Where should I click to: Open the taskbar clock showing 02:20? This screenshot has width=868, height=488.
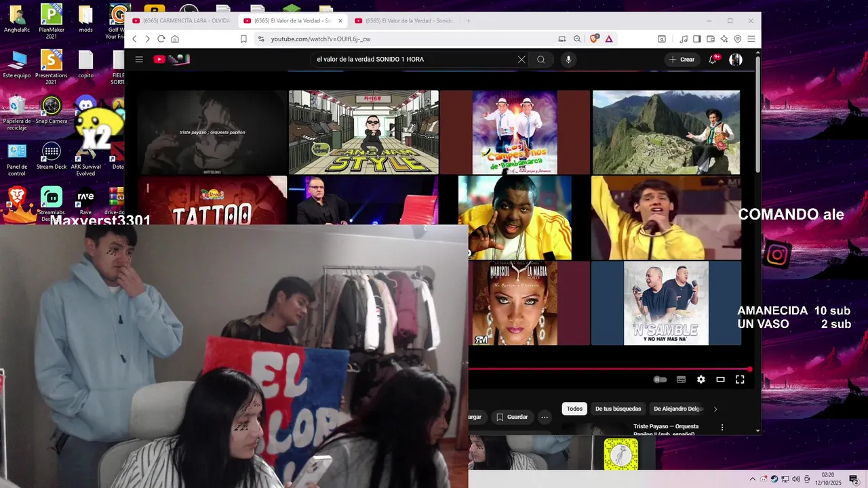[828, 479]
